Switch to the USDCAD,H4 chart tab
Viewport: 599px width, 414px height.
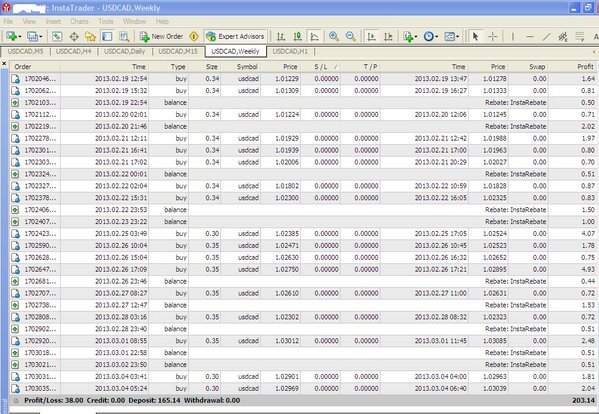(x=73, y=51)
